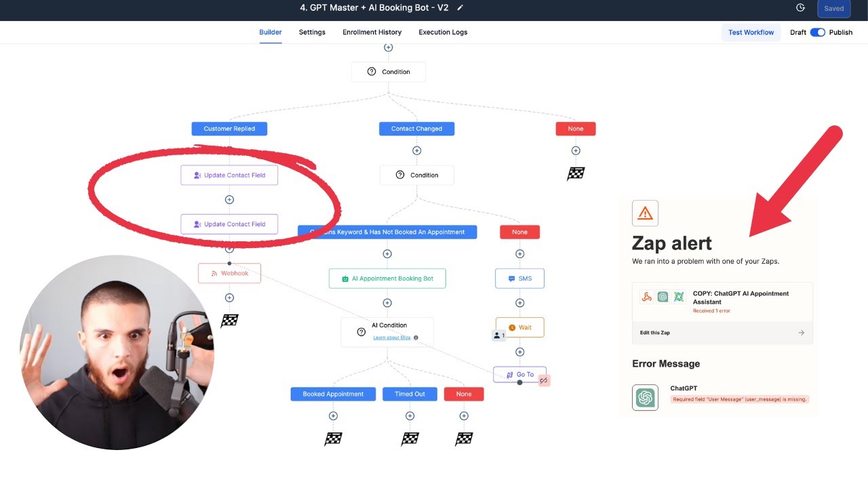868x488 pixels.
Task: Click end flag below the Webhook node
Action: (x=229, y=321)
